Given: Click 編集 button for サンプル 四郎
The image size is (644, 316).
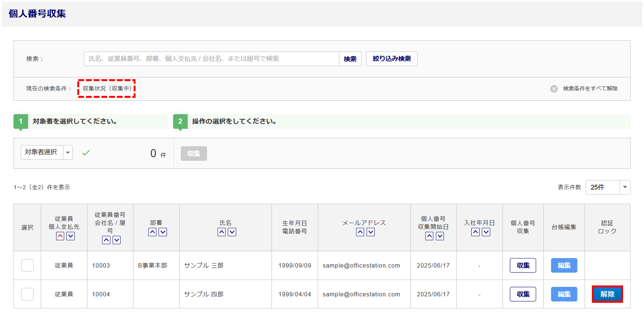Looking at the screenshot, I should (x=564, y=294).
